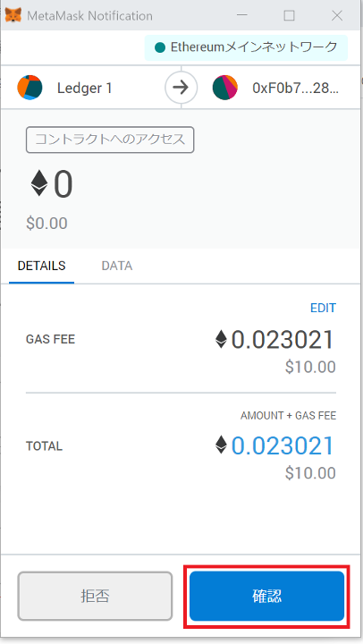Click the ETH icon next to gas fee
This screenshot has width=363, height=644.
tap(221, 340)
